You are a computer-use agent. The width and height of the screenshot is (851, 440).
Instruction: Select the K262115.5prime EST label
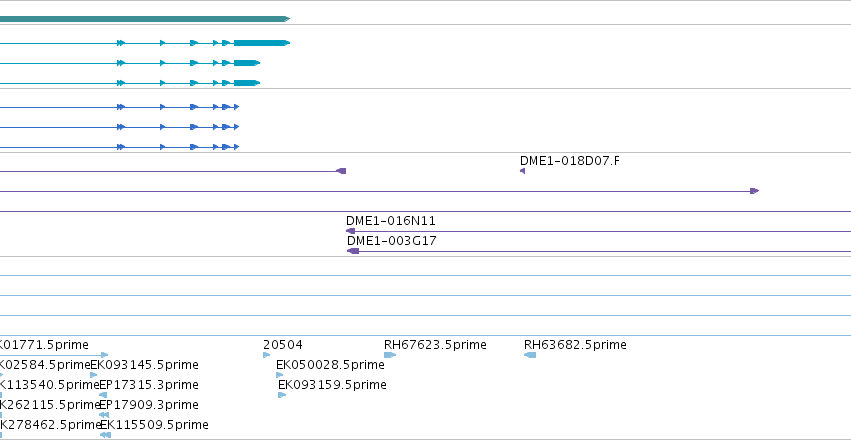[x=50, y=405]
